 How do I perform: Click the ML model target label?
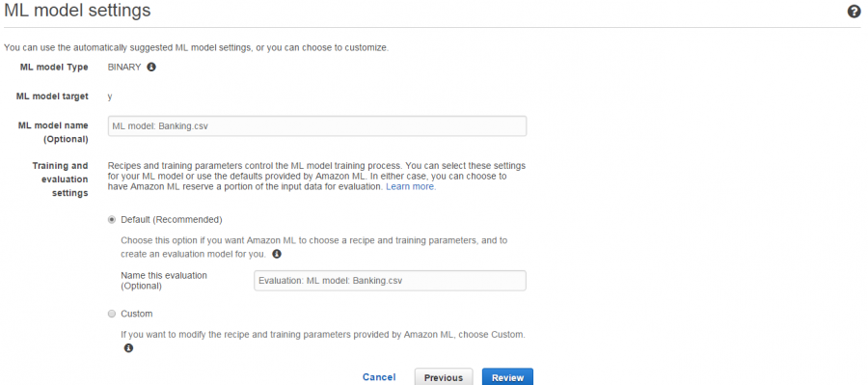pos(52,96)
